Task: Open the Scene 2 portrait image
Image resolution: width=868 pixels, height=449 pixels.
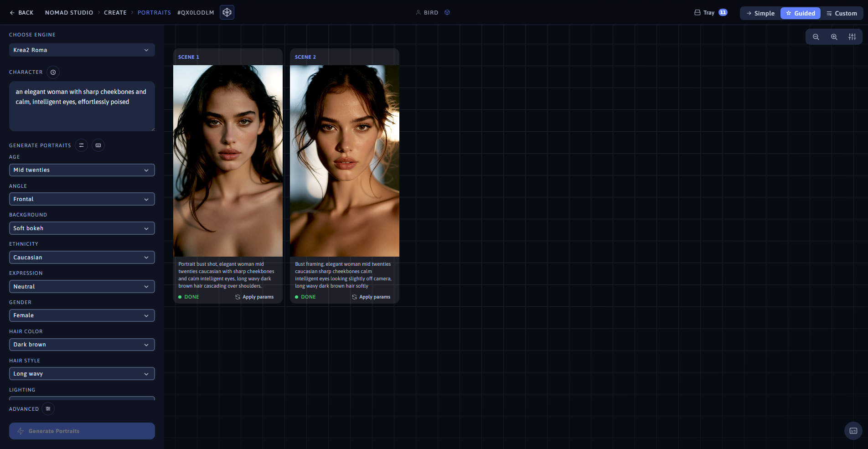Action: click(345, 161)
